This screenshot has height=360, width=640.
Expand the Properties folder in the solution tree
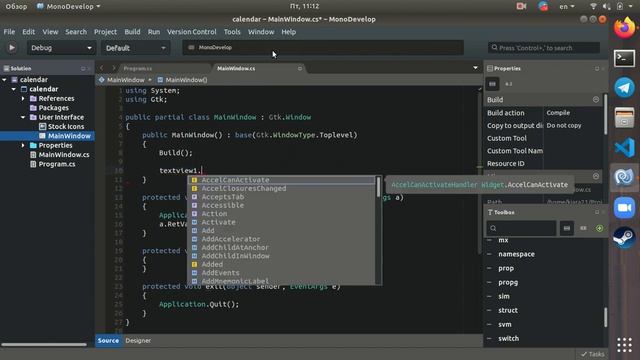23,145
